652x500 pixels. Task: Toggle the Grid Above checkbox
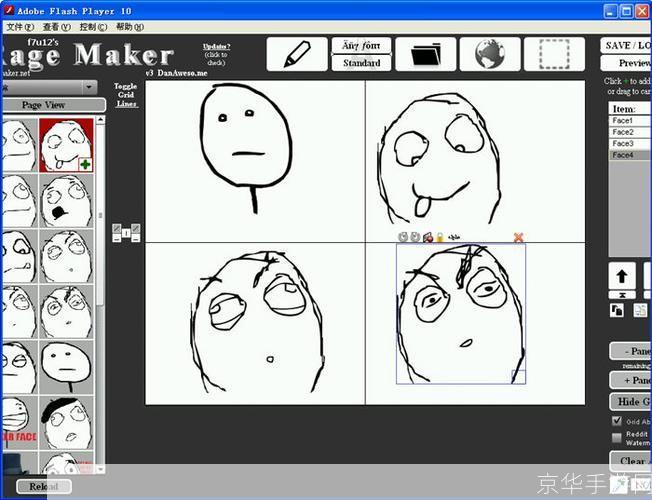616,421
